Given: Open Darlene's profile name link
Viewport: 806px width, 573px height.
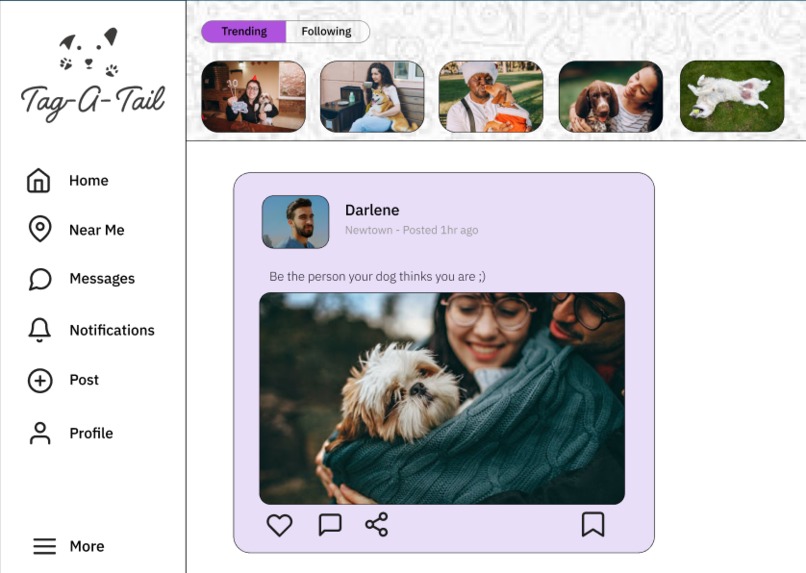Looking at the screenshot, I should pyautogui.click(x=372, y=210).
